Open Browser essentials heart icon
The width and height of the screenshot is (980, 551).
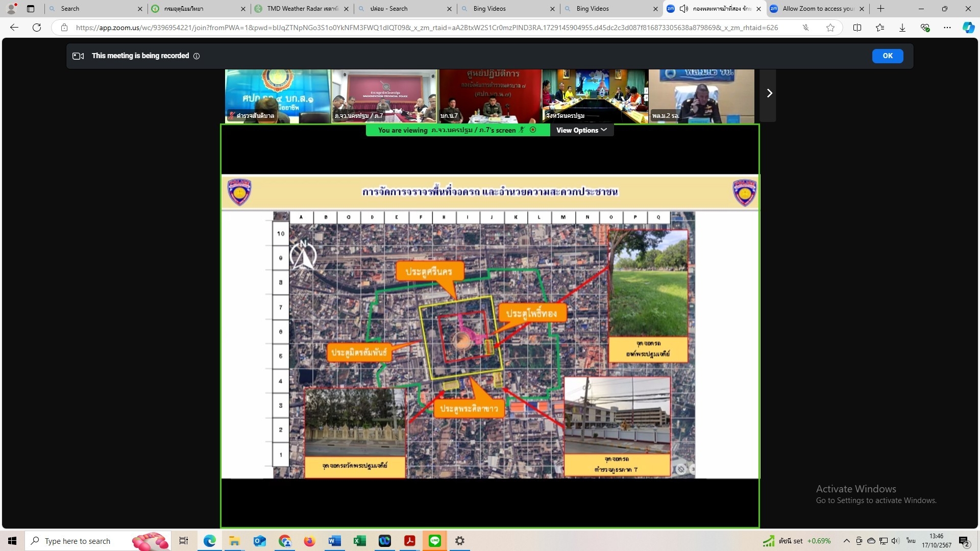coord(925,28)
